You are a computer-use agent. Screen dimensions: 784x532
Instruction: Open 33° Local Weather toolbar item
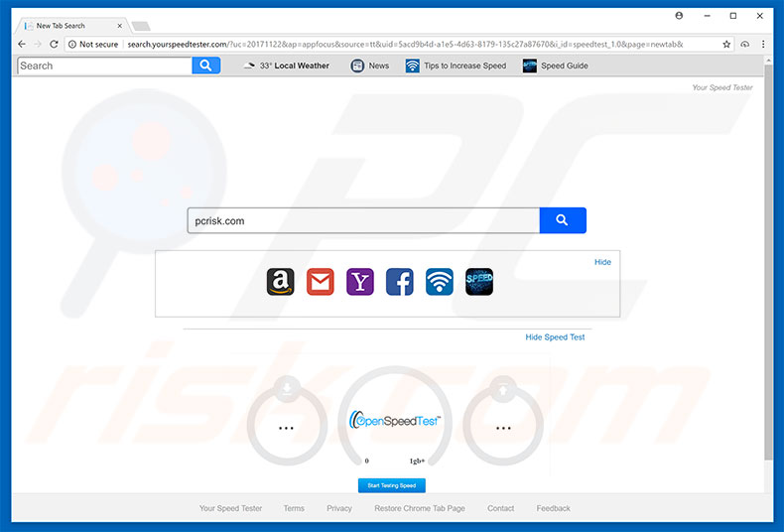(x=286, y=66)
